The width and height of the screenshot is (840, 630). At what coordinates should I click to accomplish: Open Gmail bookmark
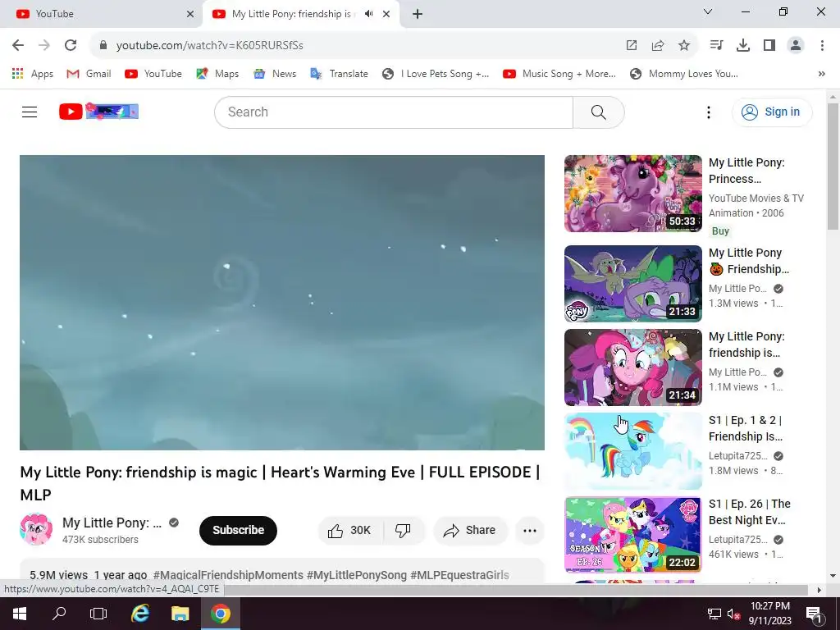[x=89, y=74]
